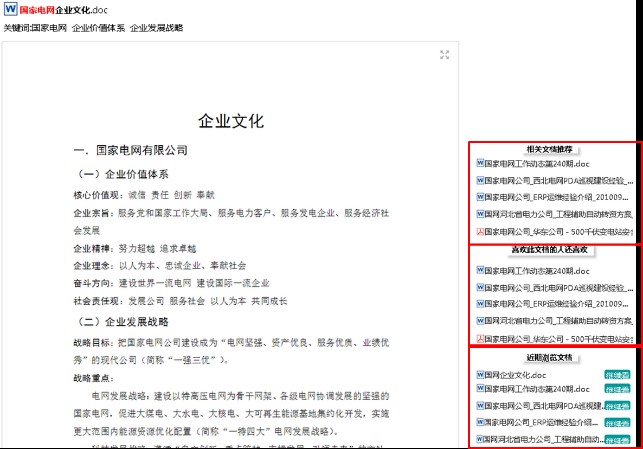
Task: Click the heading （一）企业价值体系 in the document
Action: click(121, 174)
